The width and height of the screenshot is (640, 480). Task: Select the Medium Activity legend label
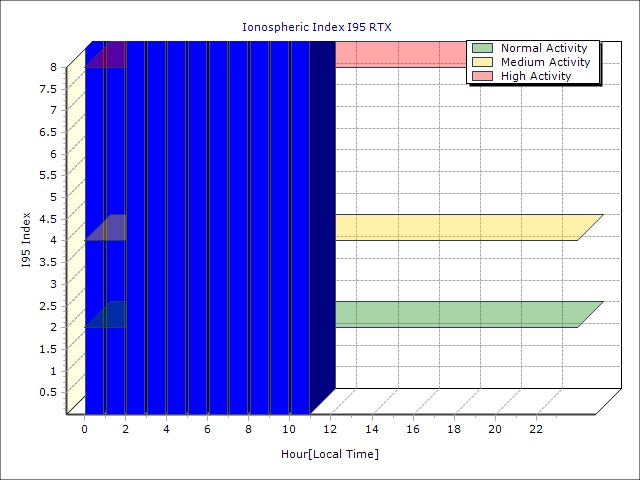[x=545, y=62]
